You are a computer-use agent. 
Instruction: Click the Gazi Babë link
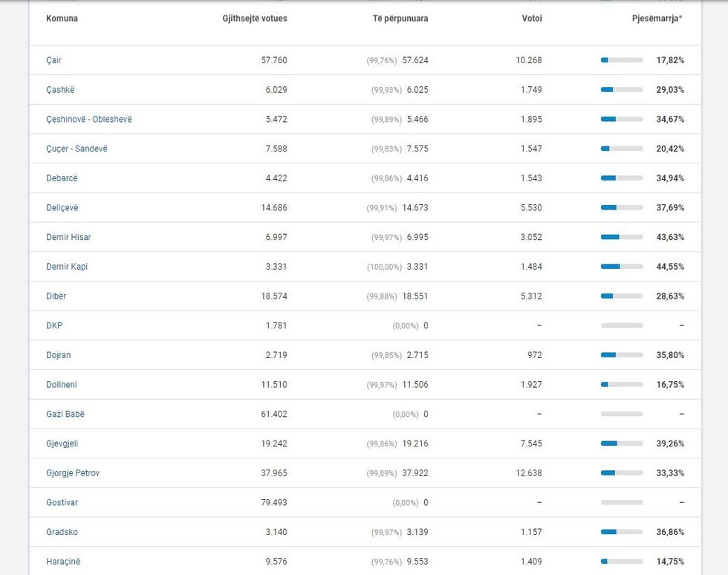65,414
